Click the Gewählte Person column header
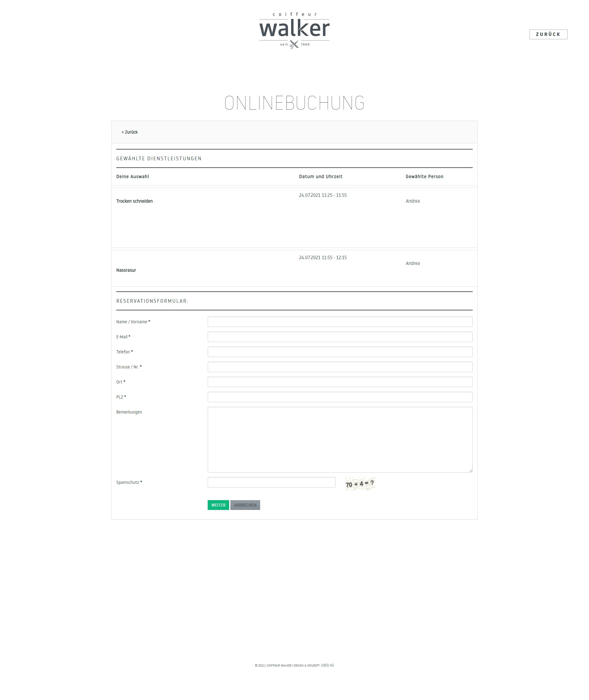Viewport: 589px width, 700px height. tap(424, 177)
